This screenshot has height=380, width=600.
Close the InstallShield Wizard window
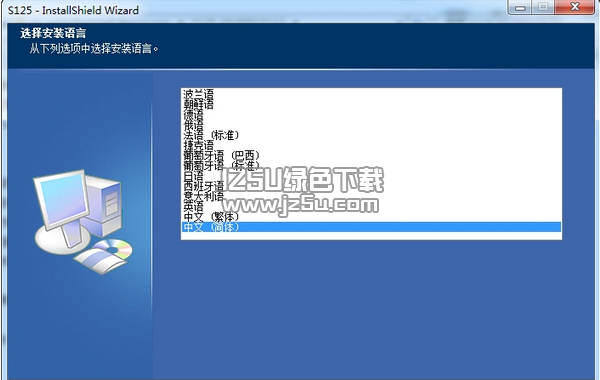(x=575, y=7)
